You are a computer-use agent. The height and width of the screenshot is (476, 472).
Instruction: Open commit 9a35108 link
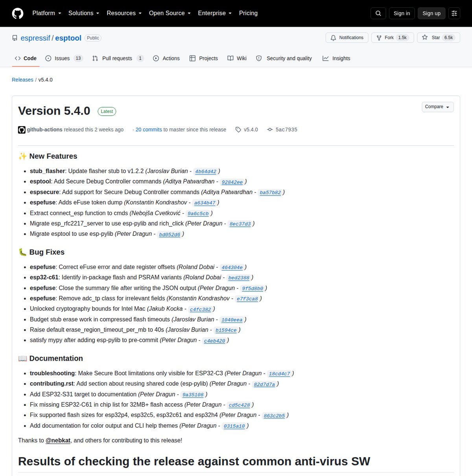(x=193, y=395)
